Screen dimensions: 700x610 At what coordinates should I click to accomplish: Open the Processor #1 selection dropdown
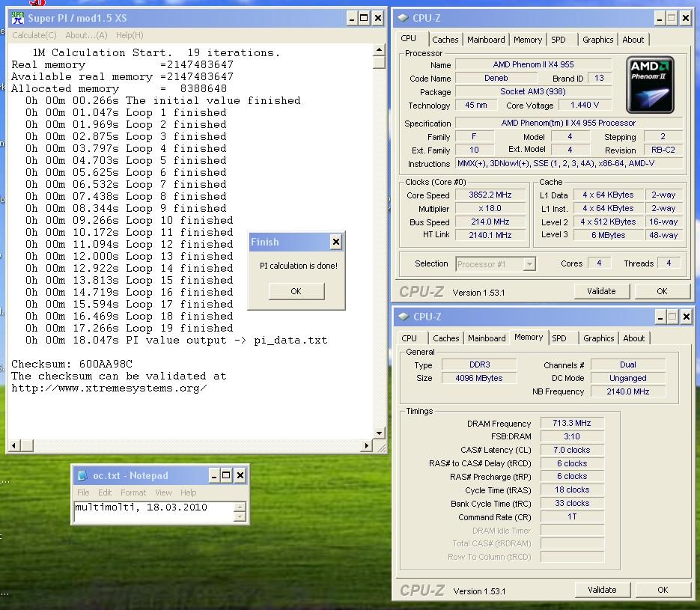529,264
